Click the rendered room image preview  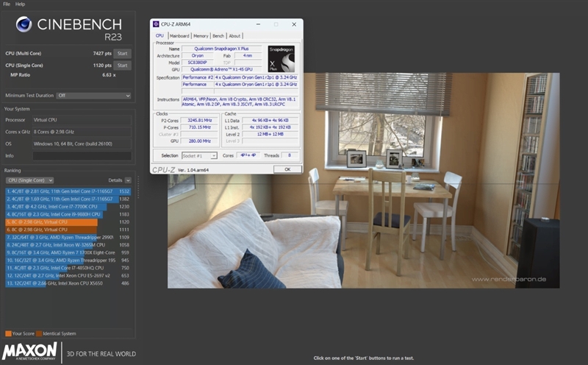click(363, 180)
